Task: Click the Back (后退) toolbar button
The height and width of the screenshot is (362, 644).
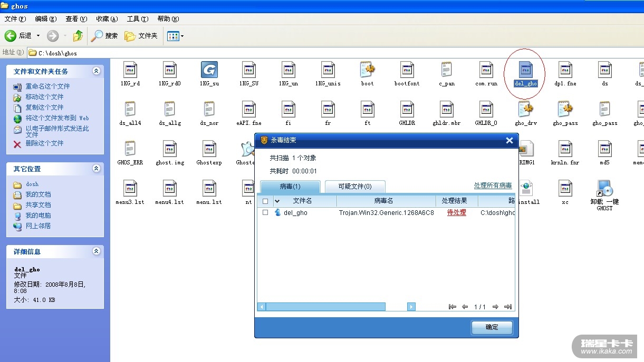Action: point(18,36)
